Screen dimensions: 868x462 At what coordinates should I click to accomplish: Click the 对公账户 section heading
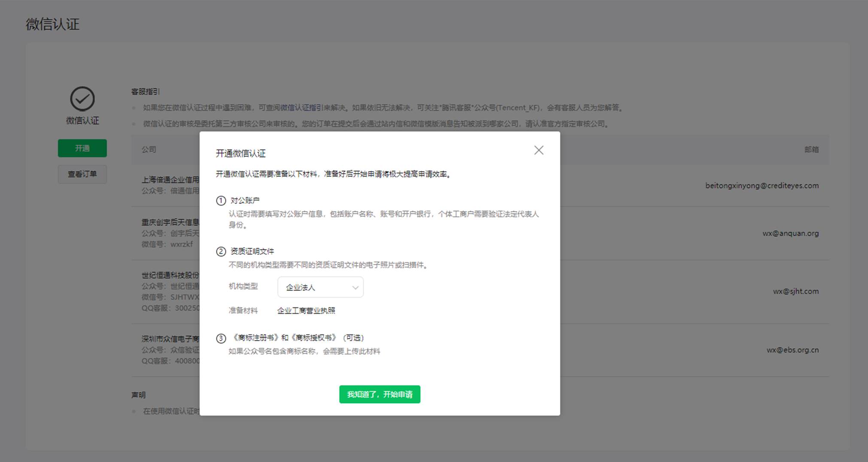(x=245, y=201)
